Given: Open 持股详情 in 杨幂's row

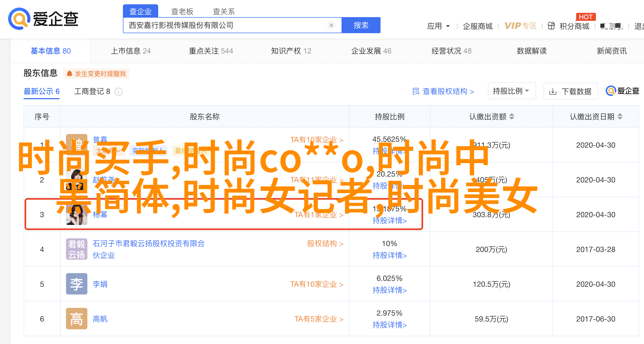Looking at the screenshot, I should [390, 221].
